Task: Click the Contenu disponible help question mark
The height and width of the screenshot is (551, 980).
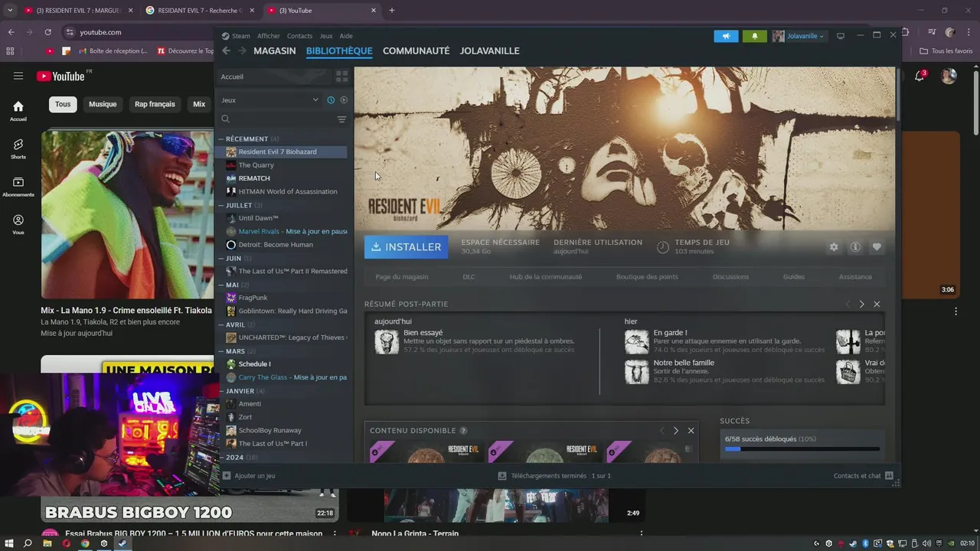Action: 463,431
